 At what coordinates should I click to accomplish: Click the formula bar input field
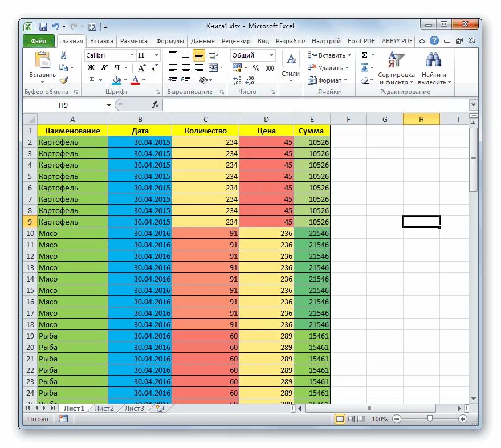(x=316, y=105)
